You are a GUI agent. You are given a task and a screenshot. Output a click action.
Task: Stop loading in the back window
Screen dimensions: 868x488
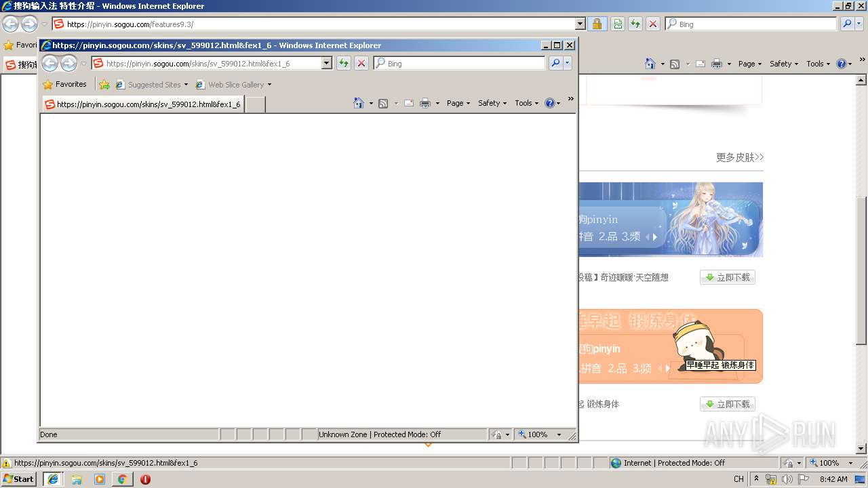click(x=653, y=24)
